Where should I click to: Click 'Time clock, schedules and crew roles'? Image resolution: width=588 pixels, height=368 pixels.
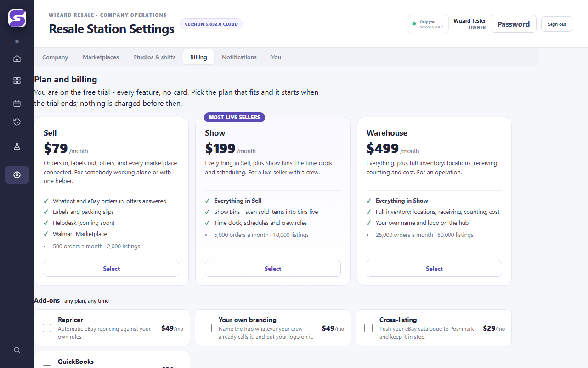pyautogui.click(x=260, y=223)
